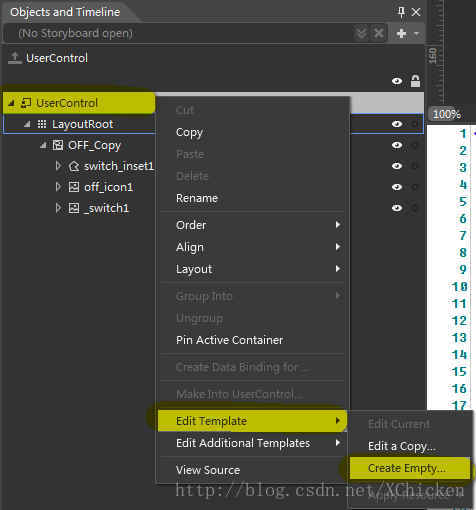
Task: Toggle the lock for switch_inset1
Action: 415,166
